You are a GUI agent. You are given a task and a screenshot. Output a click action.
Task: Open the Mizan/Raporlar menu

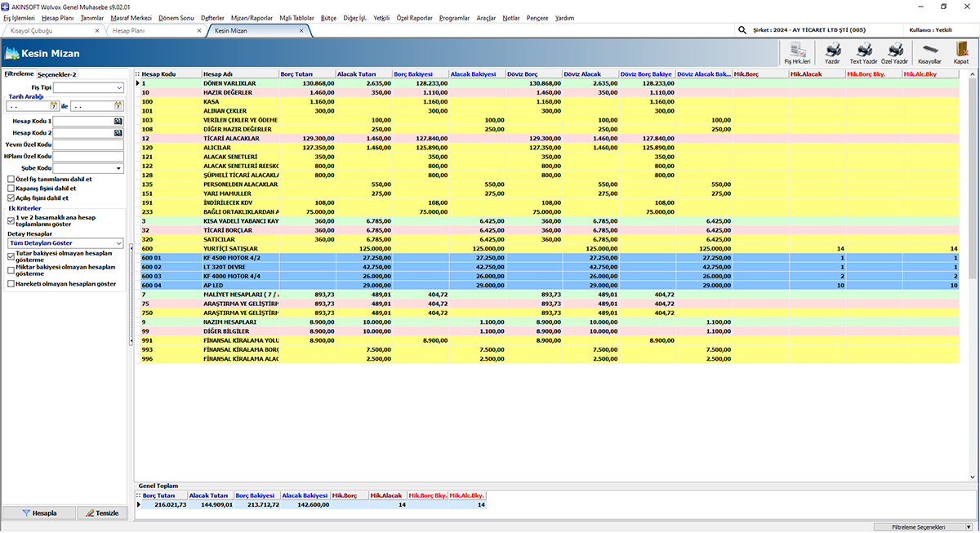(254, 17)
